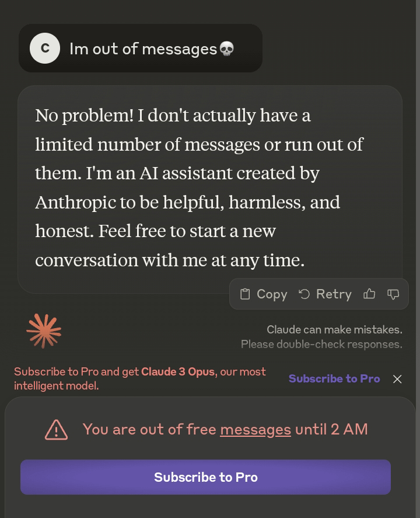The image size is (420, 518).
Task: Give a thumbs down to Claude's reply
Action: coord(394,294)
